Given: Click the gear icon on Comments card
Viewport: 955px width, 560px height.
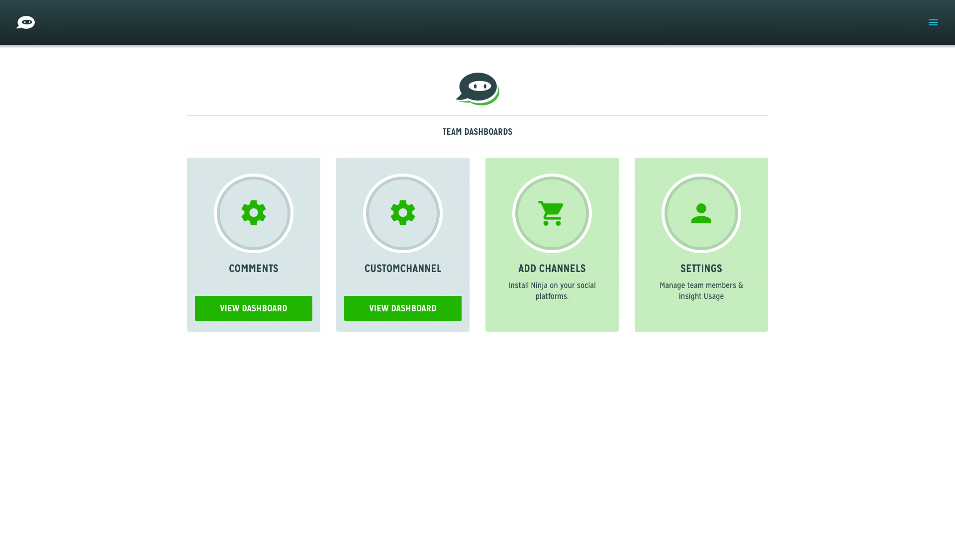Looking at the screenshot, I should pyautogui.click(x=254, y=213).
